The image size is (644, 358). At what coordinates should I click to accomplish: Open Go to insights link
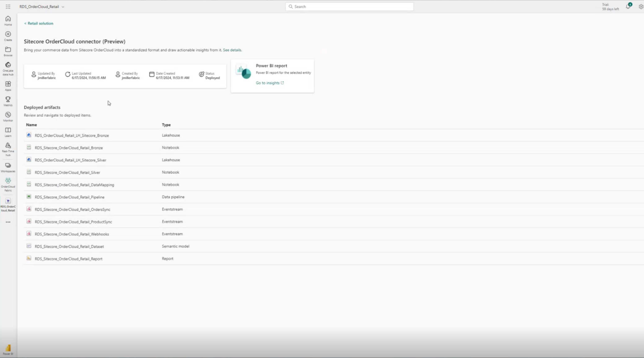[x=270, y=83]
